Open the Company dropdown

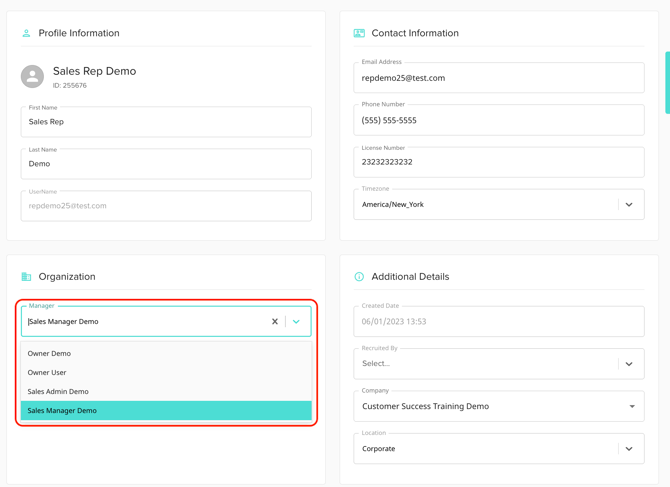pyautogui.click(x=632, y=407)
